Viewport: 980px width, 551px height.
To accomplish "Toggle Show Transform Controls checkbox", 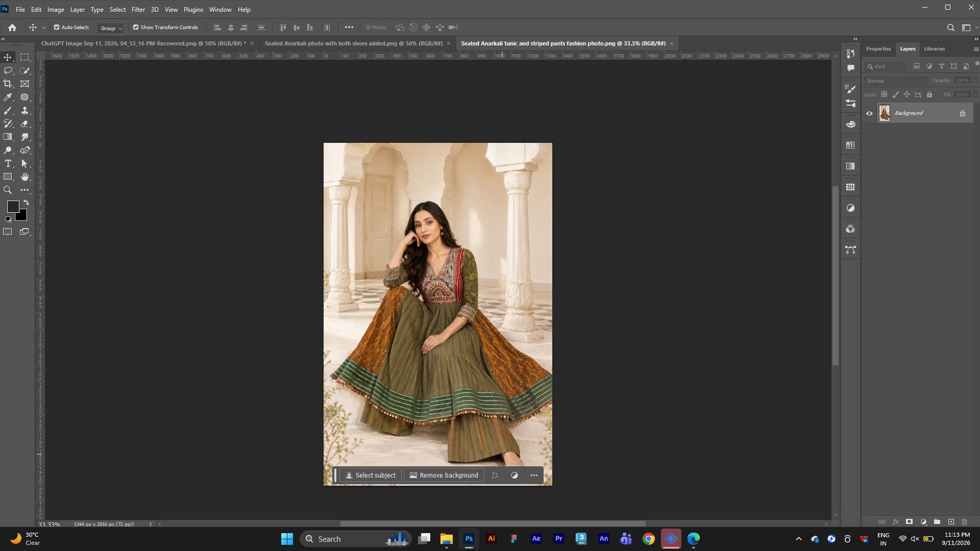I will pos(136,28).
